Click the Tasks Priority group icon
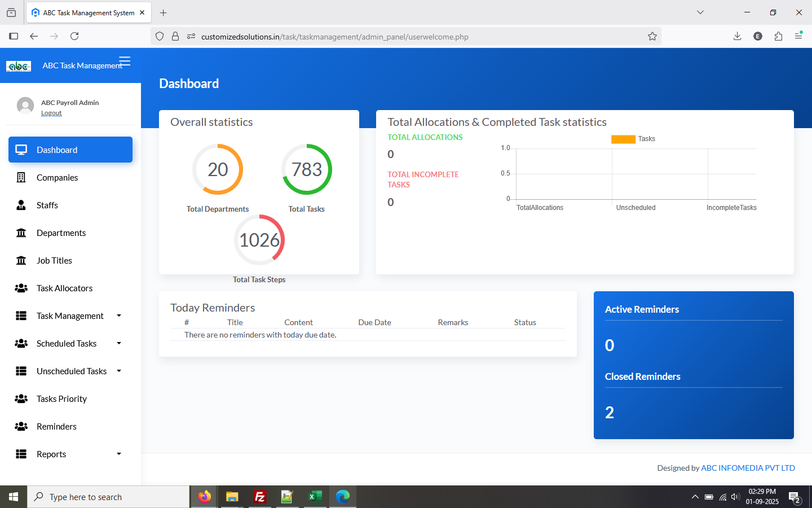This screenshot has height=508, width=812. click(21, 399)
